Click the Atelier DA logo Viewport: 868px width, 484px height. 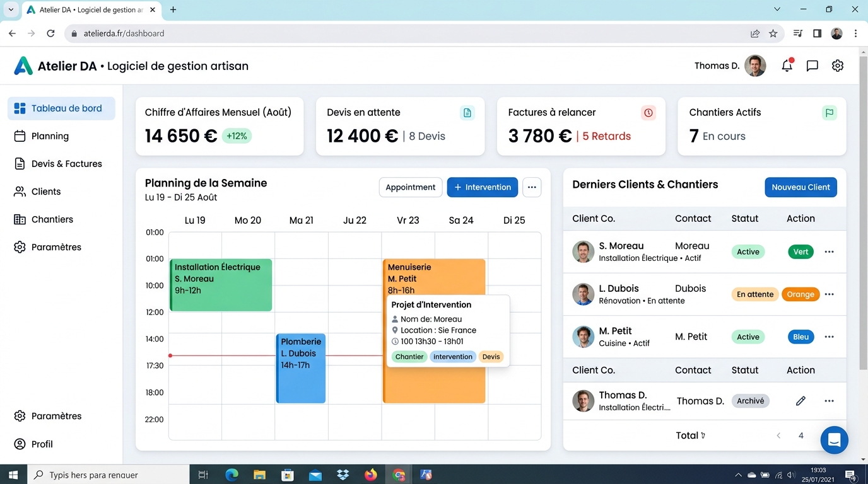click(23, 66)
